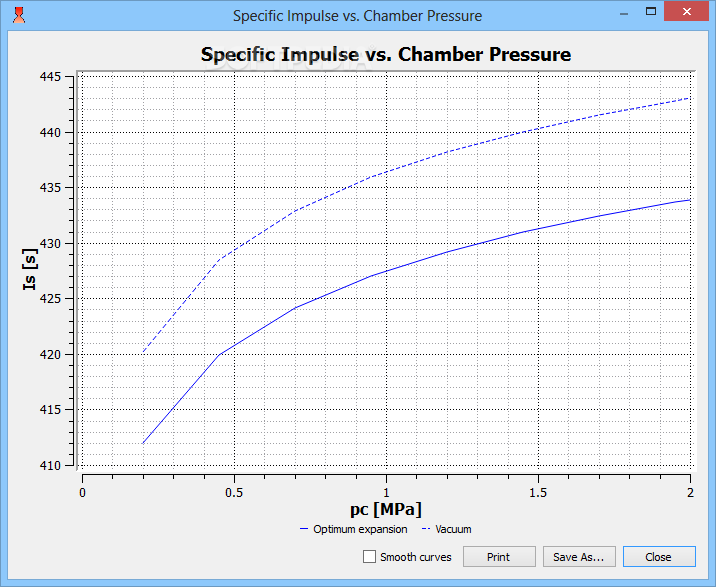Click the 0.5 x-axis tick value
Image resolution: width=716 pixels, height=587 pixels.
coord(234,493)
